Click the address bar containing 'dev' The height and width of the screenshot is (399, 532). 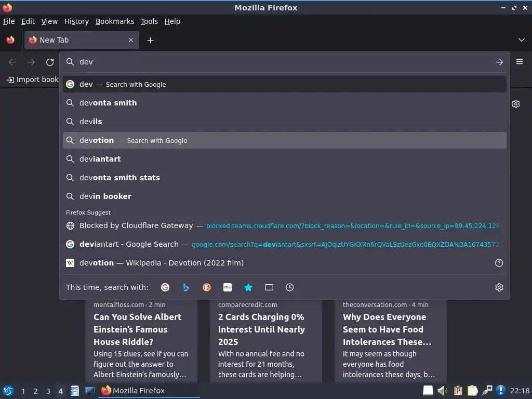[284, 62]
